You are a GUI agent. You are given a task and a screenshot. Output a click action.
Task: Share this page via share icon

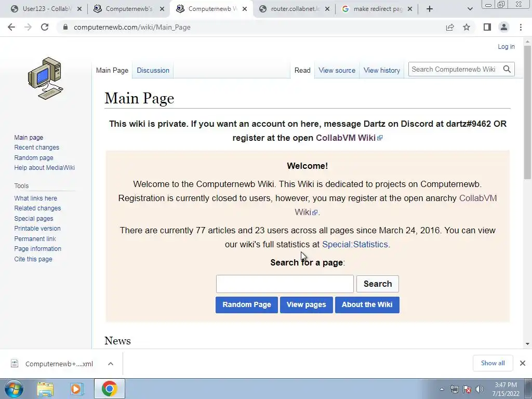click(450, 27)
